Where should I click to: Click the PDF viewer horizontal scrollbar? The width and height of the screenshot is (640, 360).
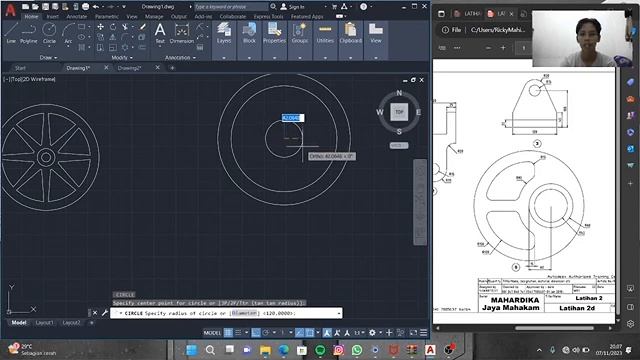[554, 328]
